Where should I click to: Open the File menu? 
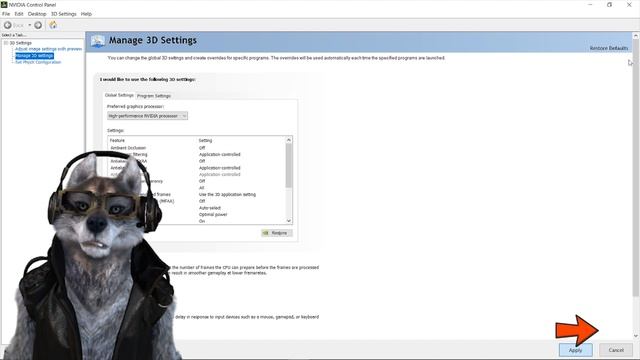(6, 14)
